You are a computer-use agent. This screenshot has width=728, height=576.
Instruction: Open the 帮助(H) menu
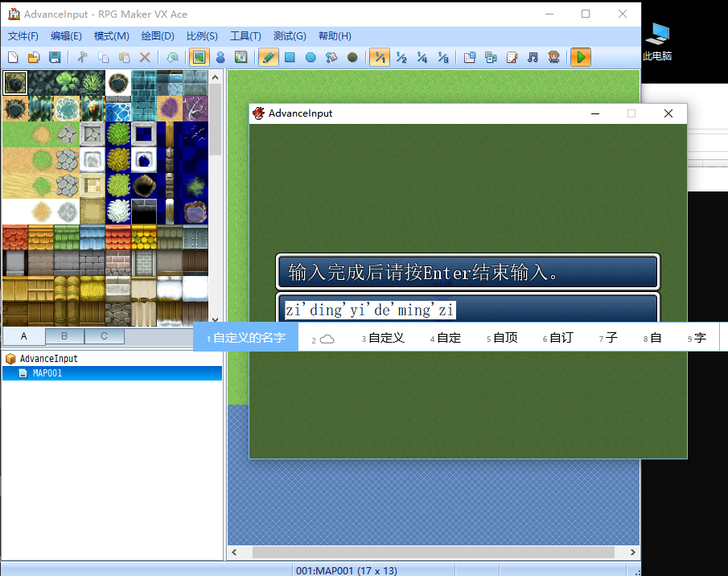335,35
